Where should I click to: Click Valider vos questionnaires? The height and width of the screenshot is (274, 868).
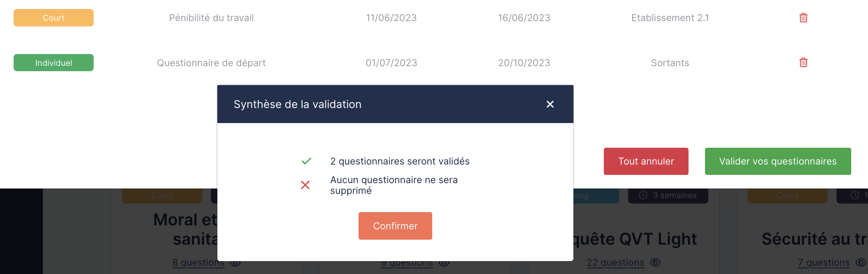[x=778, y=161]
